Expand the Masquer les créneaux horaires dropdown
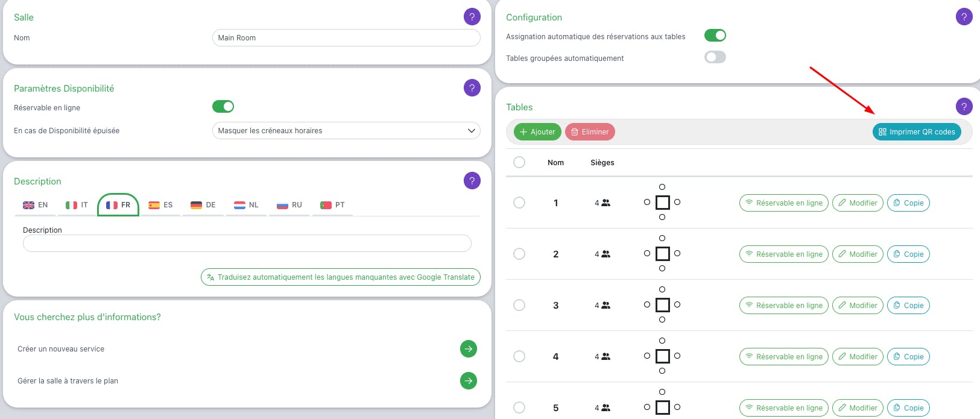 click(346, 131)
